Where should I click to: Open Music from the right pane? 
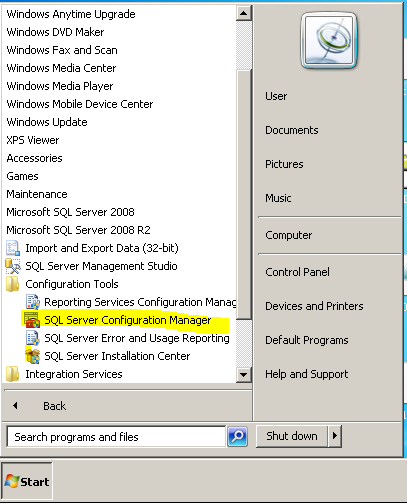coord(278,198)
